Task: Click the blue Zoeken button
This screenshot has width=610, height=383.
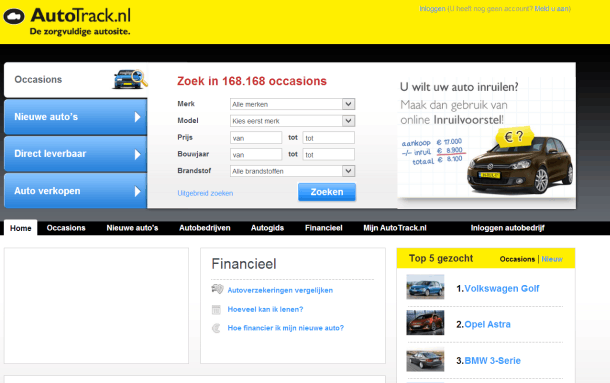Action: pos(327,192)
